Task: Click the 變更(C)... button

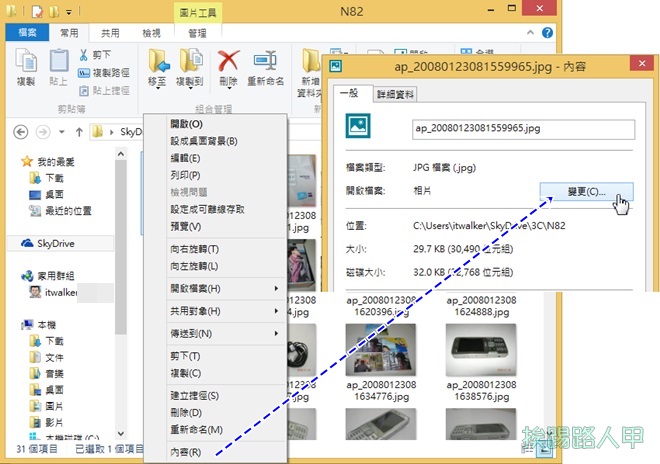Action: pyautogui.click(x=585, y=191)
